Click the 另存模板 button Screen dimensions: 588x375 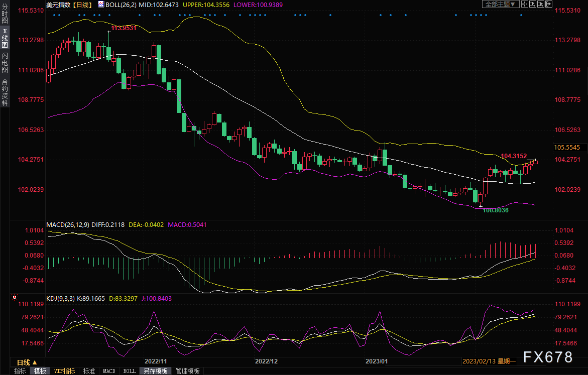[155, 371]
